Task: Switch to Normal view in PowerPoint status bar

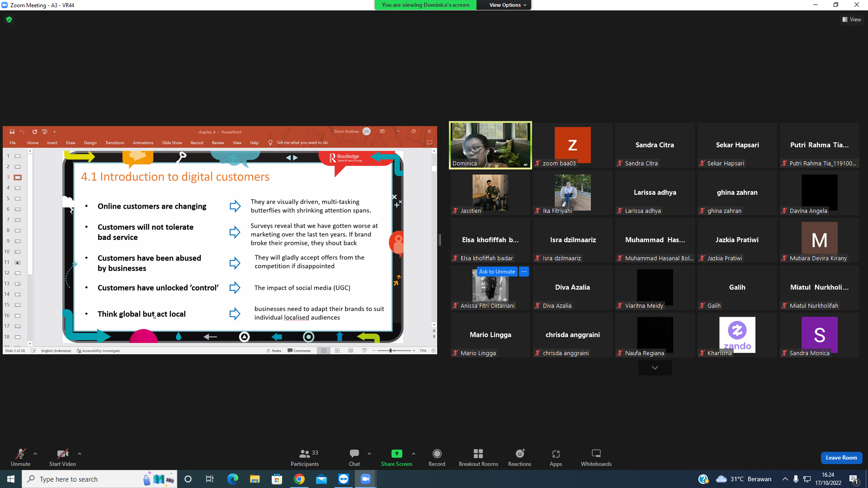Action: [x=324, y=351]
